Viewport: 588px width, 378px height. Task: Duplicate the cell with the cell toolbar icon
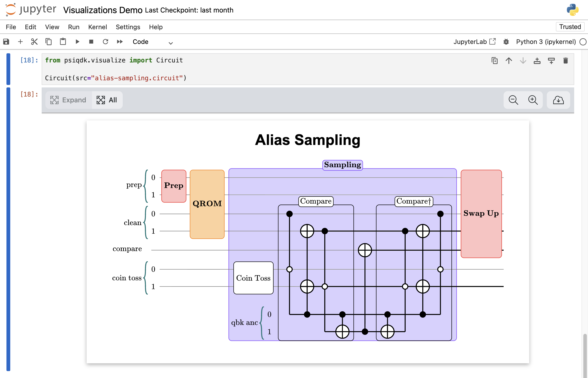tap(495, 61)
